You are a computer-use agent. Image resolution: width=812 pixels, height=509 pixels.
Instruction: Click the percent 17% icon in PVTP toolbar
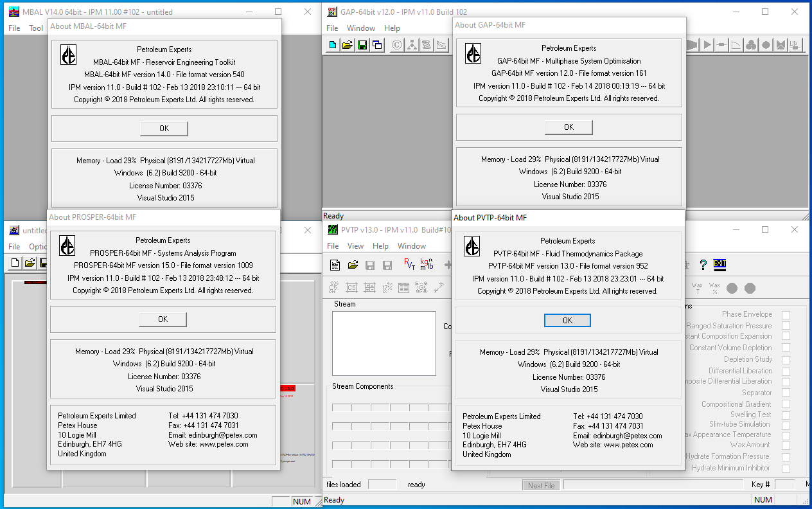click(x=387, y=288)
